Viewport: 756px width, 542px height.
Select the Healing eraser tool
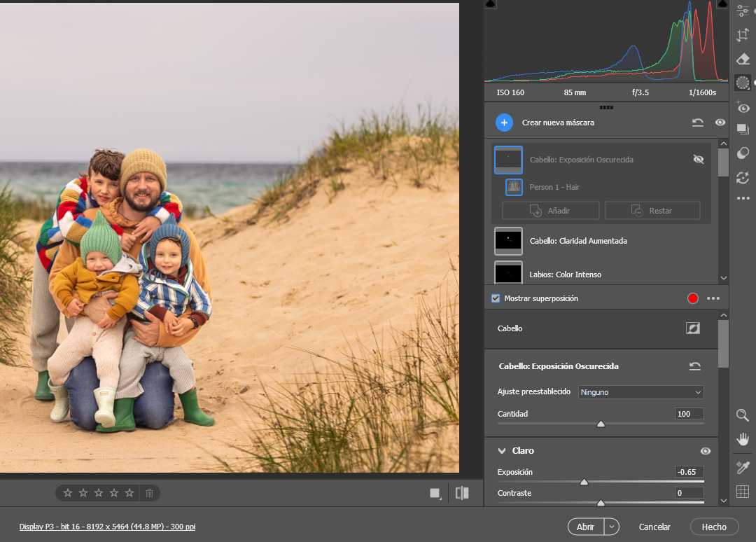(743, 60)
